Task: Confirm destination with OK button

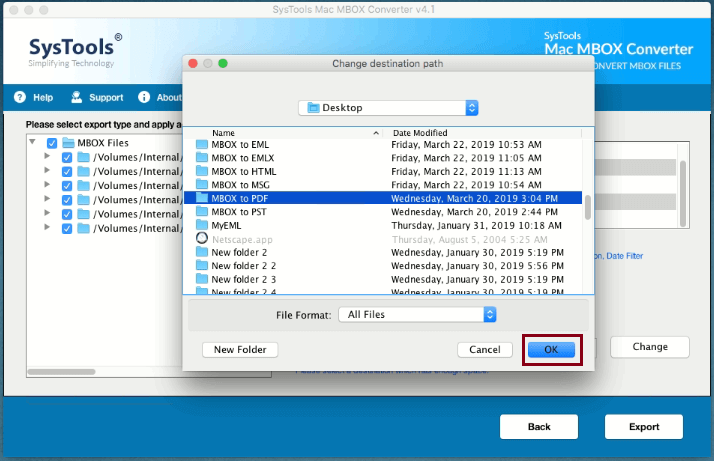Action: point(551,349)
